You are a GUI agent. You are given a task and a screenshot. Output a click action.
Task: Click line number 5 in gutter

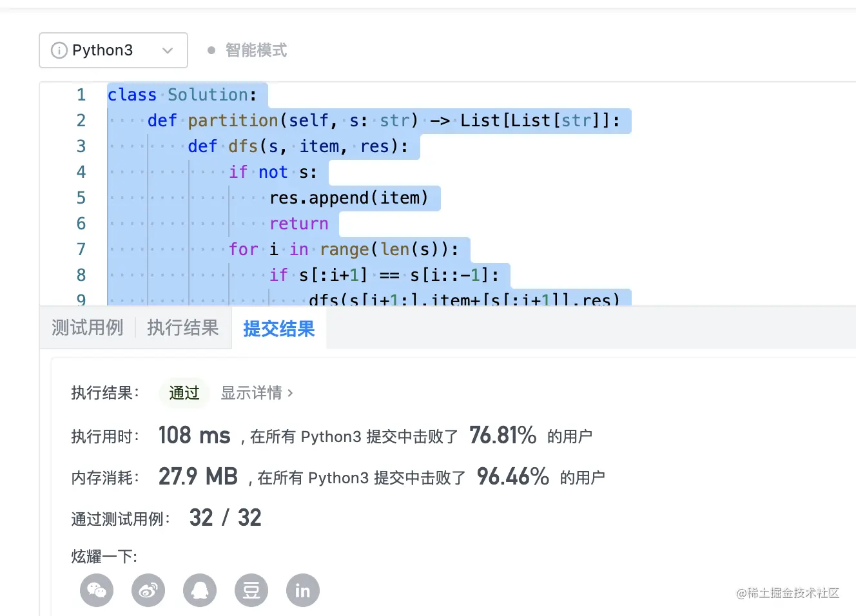pos(81,198)
